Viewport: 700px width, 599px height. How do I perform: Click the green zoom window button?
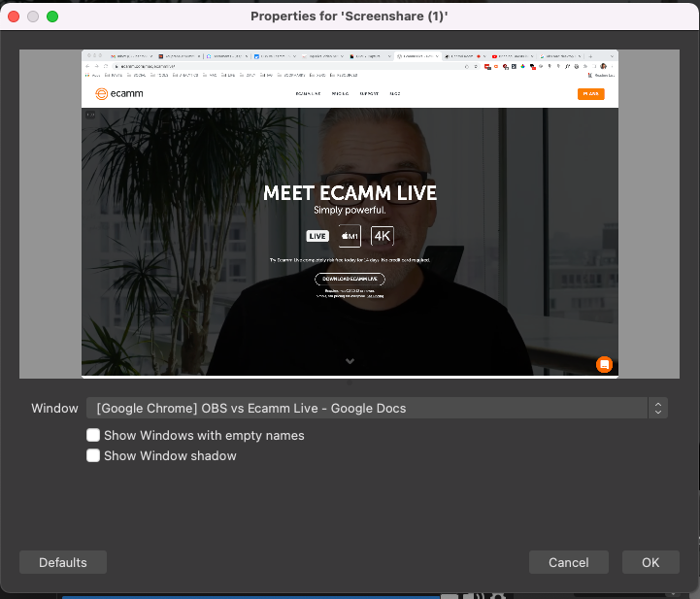pyautogui.click(x=52, y=17)
